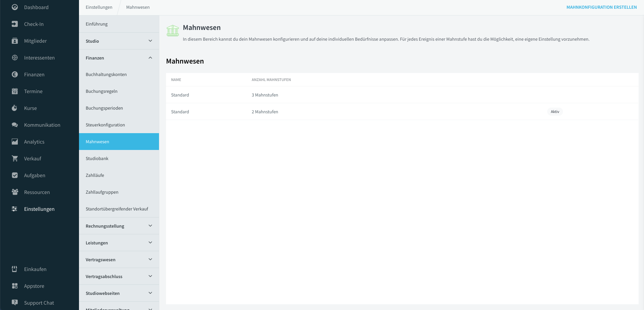Image resolution: width=644 pixels, height=310 pixels.
Task: Select the highlighted Mahnwesen submenu item
Action: (119, 142)
